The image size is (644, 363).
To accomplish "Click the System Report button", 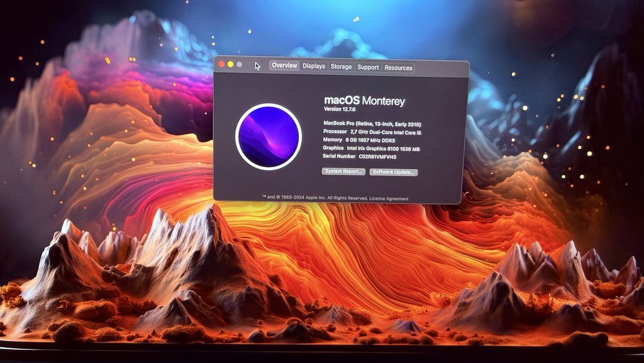I will pyautogui.click(x=343, y=171).
